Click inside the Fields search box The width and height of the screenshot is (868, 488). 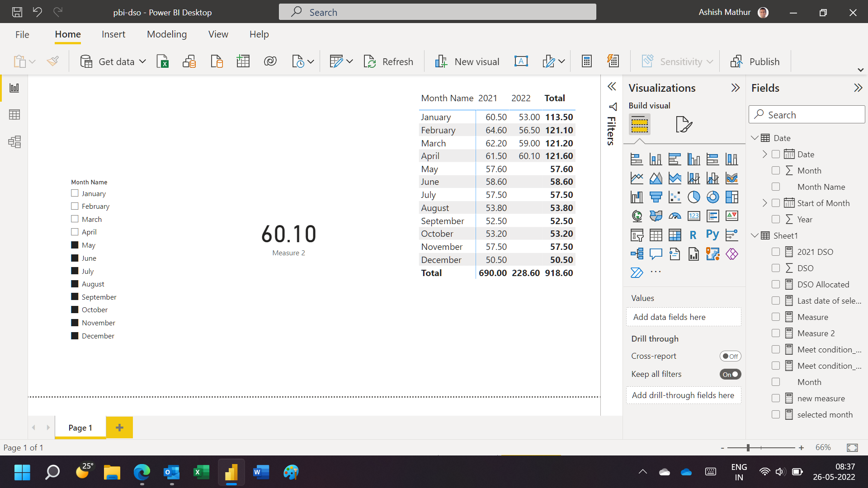point(807,115)
